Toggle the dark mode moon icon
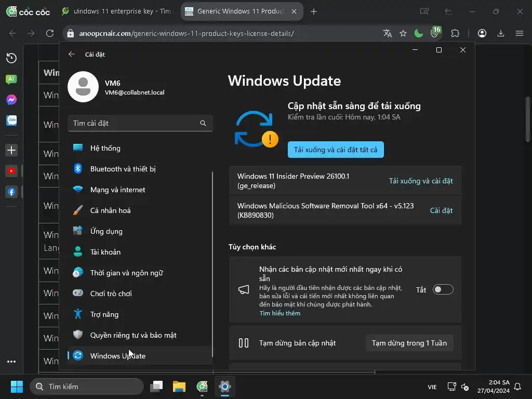 click(419, 33)
